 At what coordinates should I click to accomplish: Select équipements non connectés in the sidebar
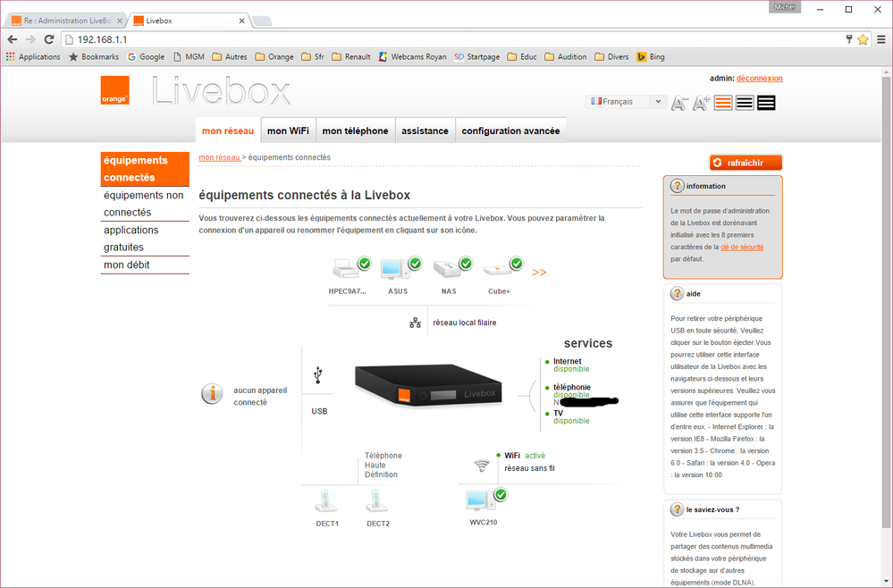(145, 204)
